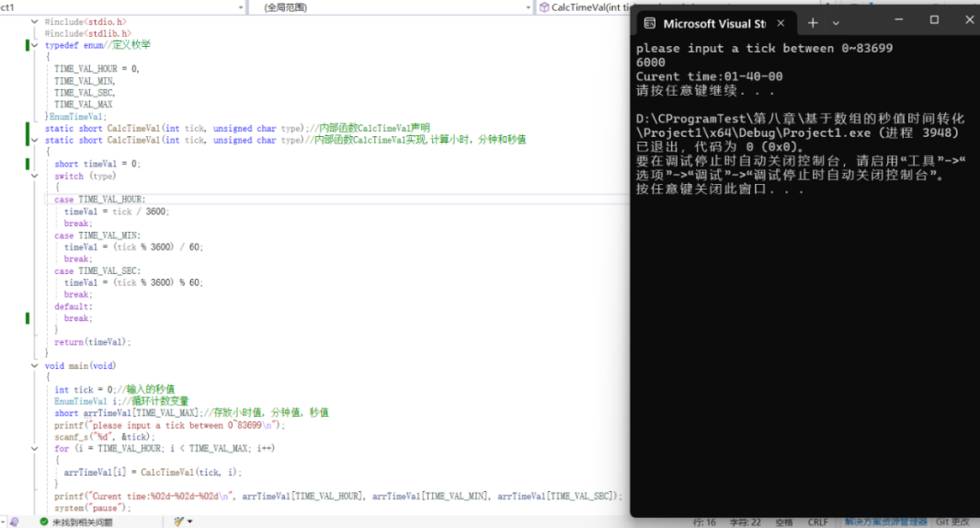
Task: Click the terminal icon on console tab
Action: click(x=650, y=24)
